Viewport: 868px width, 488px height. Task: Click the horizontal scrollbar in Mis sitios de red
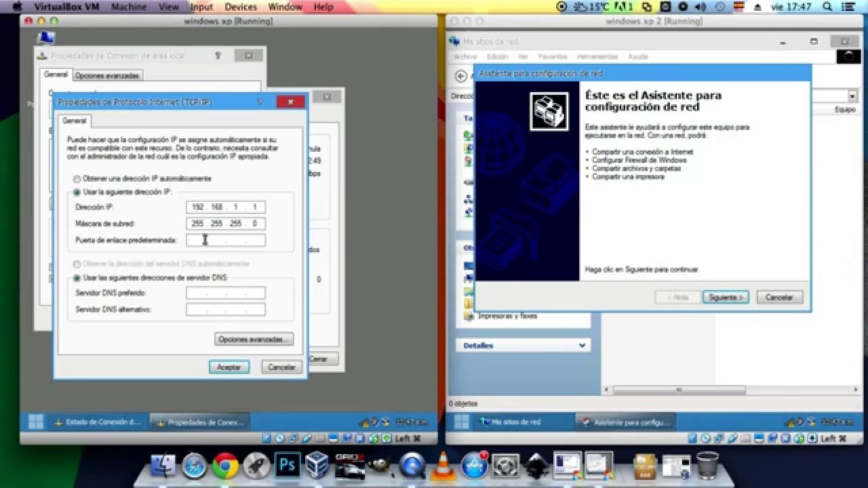click(x=679, y=390)
